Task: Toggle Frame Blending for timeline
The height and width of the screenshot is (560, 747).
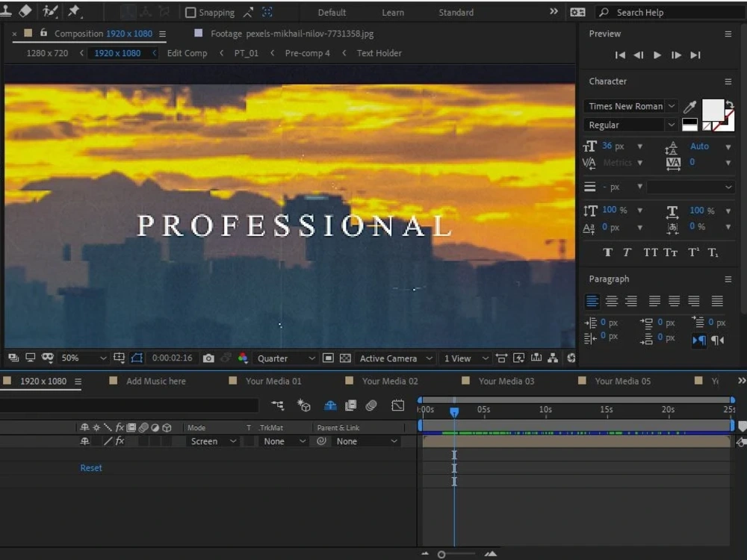Action: (x=350, y=405)
